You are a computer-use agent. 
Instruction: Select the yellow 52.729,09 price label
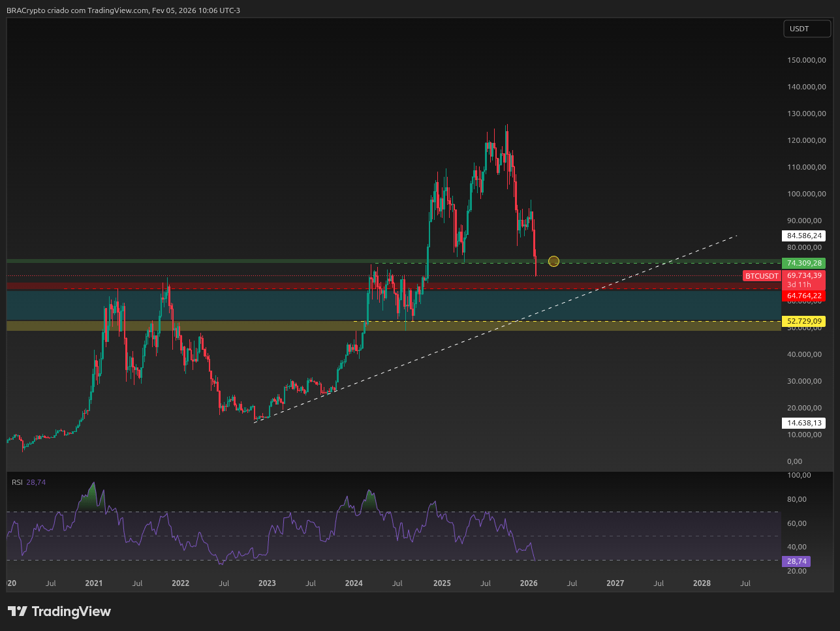pyautogui.click(x=804, y=321)
